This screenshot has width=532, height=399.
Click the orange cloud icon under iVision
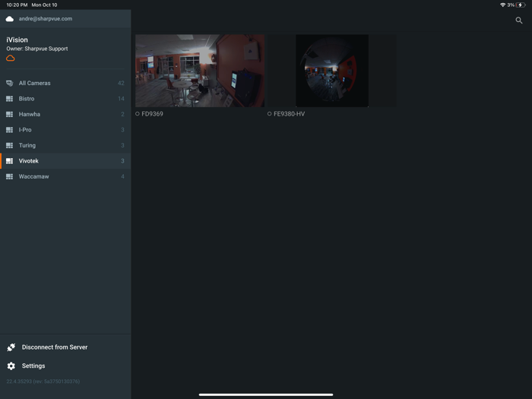(x=11, y=59)
